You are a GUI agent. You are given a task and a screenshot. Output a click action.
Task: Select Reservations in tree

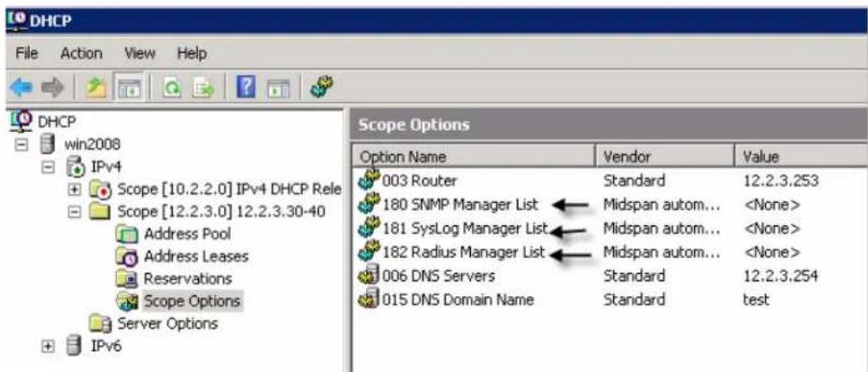(188, 279)
